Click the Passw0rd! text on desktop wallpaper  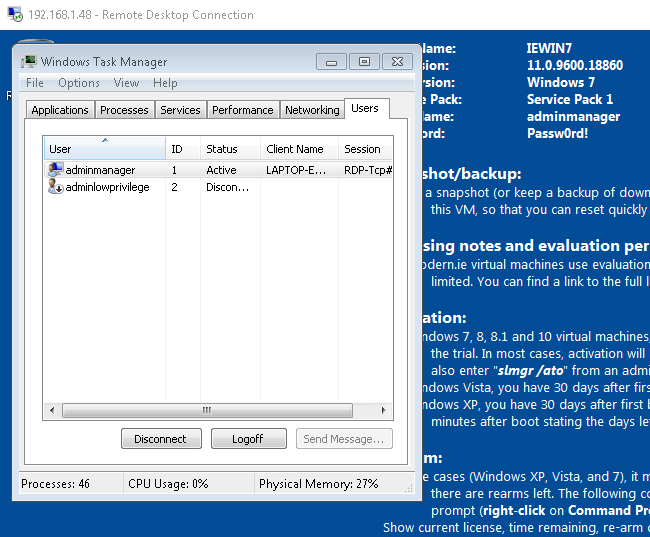(x=557, y=133)
